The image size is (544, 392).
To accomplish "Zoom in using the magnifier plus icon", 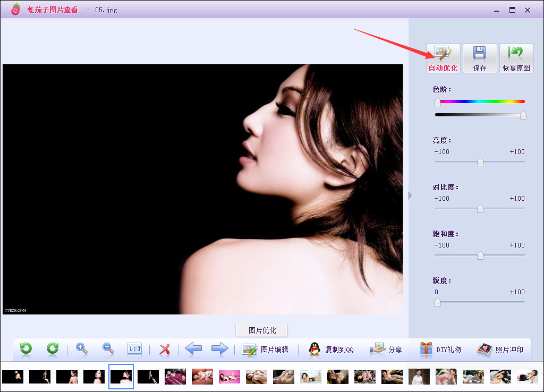I will point(82,348).
